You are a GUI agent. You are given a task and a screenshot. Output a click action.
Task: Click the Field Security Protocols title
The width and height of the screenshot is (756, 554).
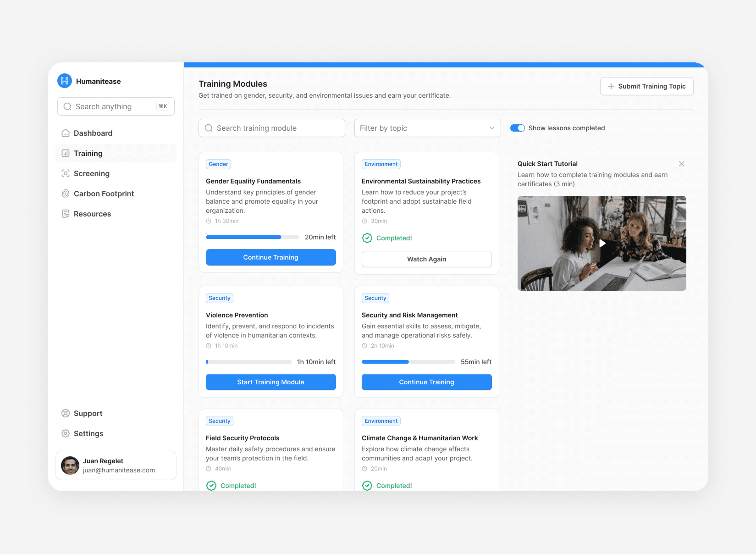pos(243,438)
